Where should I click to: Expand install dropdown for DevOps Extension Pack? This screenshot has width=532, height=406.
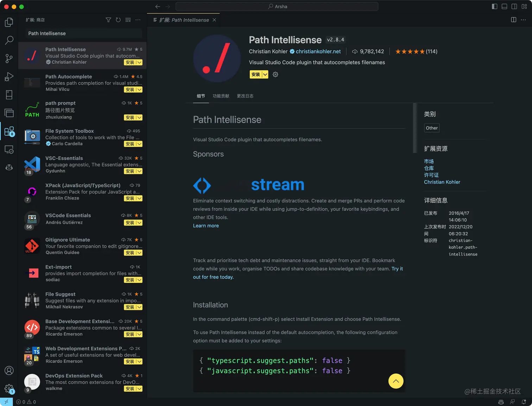point(139,389)
